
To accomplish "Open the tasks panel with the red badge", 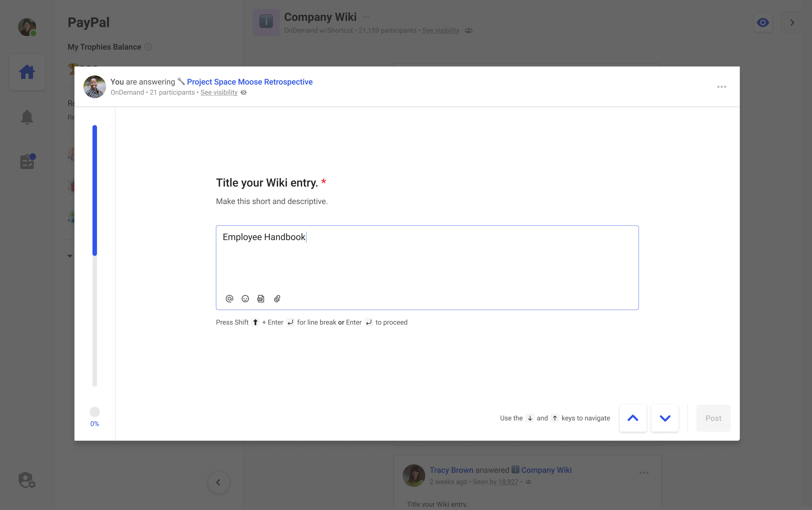I will (27, 161).
